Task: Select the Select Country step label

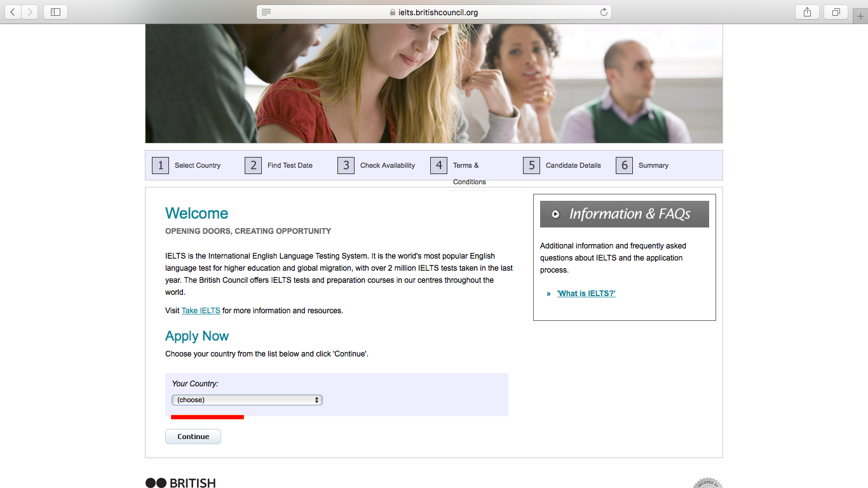Action: [198, 165]
